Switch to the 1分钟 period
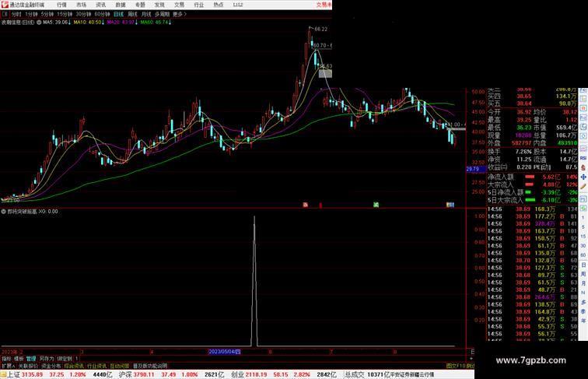 [31, 14]
